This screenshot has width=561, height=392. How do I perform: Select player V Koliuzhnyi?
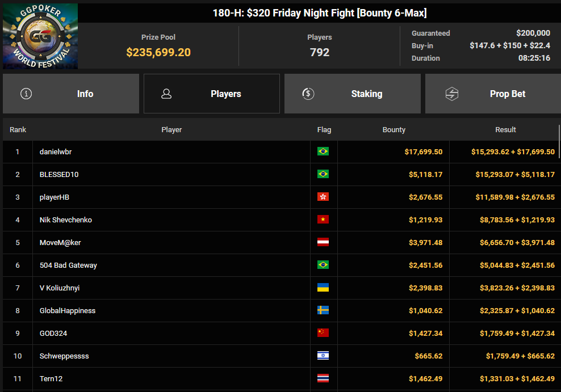60,288
